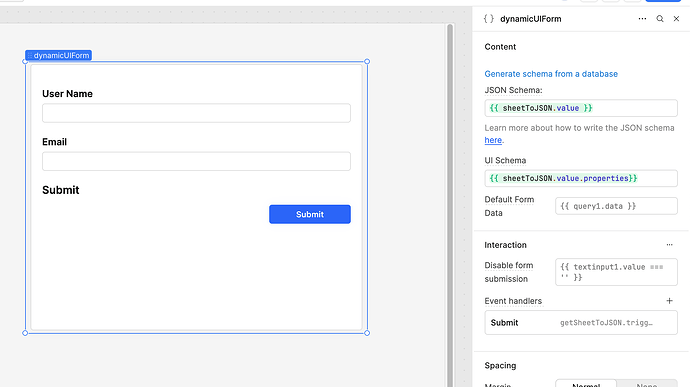The height and width of the screenshot is (387, 690).
Task: Click the top-right resize handle of the form
Action: tap(367, 62)
